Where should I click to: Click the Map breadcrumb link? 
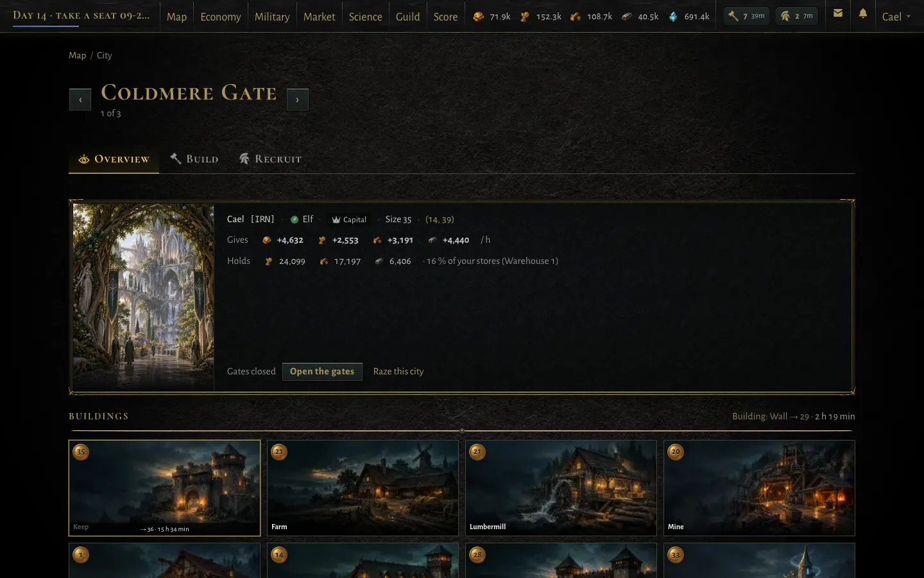(x=78, y=55)
